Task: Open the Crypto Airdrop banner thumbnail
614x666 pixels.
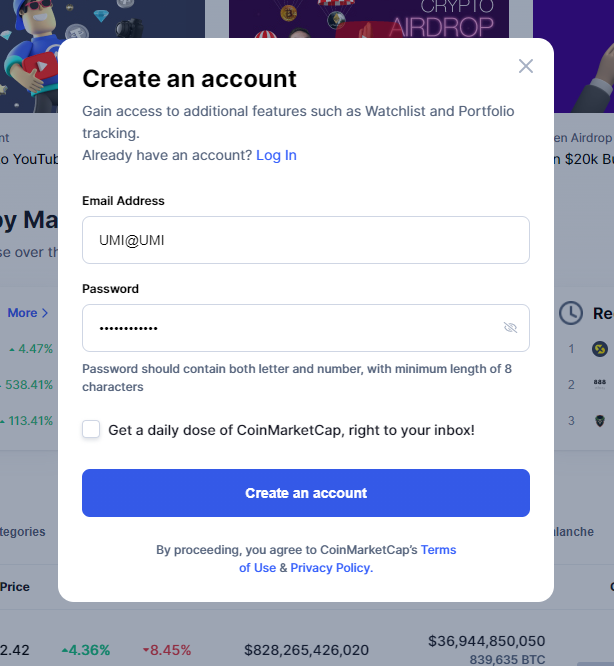Action: pyautogui.click(x=368, y=20)
